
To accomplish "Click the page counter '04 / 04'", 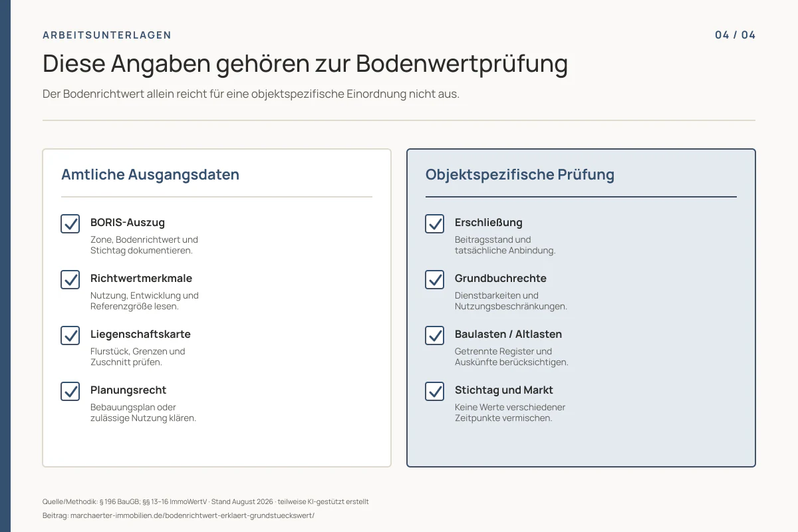I will [x=735, y=35].
